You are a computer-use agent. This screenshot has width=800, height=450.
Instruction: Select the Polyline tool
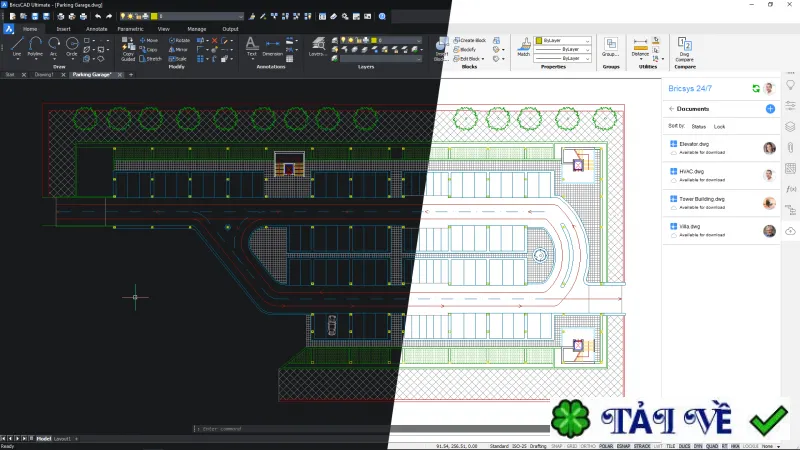click(x=35, y=46)
